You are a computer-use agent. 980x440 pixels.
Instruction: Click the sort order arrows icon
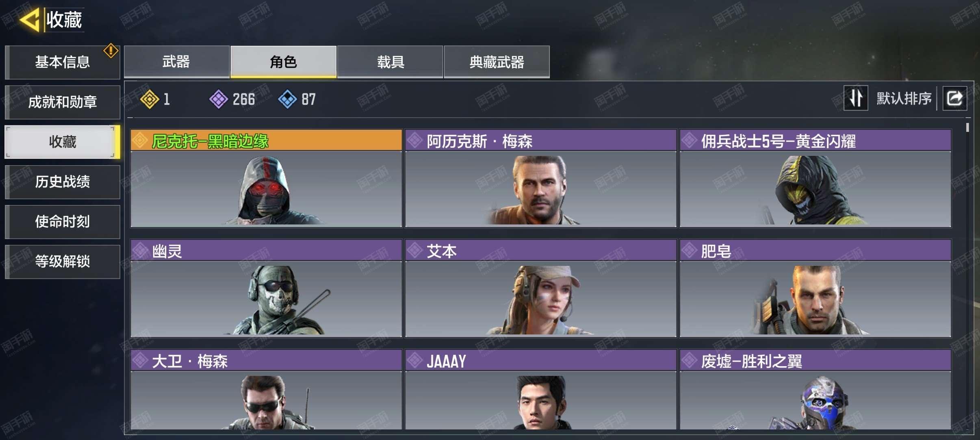(856, 98)
